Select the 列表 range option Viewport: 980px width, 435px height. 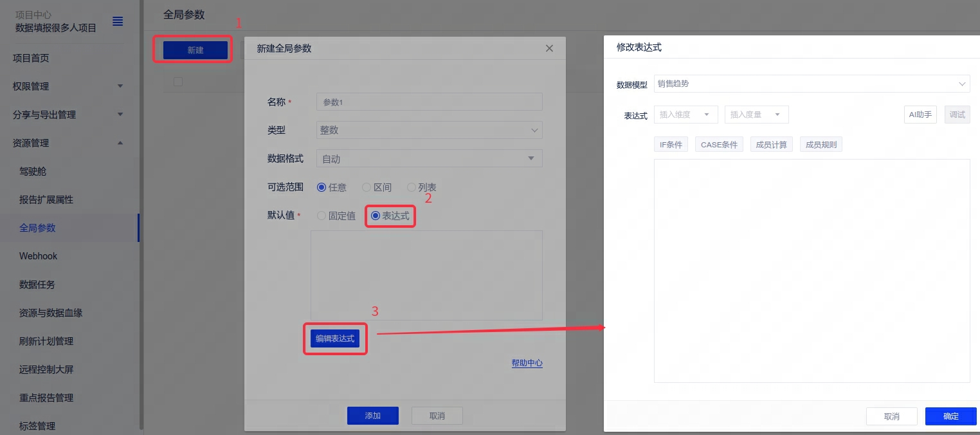click(412, 187)
